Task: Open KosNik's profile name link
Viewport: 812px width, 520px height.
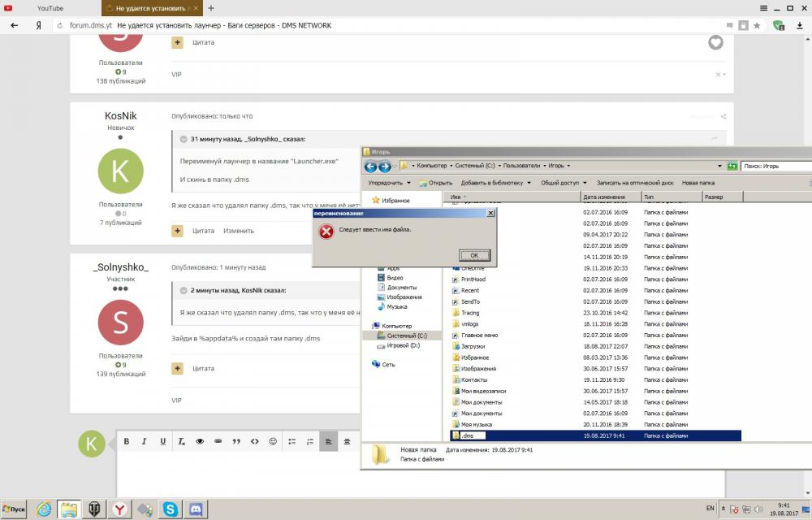Action: pyautogui.click(x=121, y=116)
